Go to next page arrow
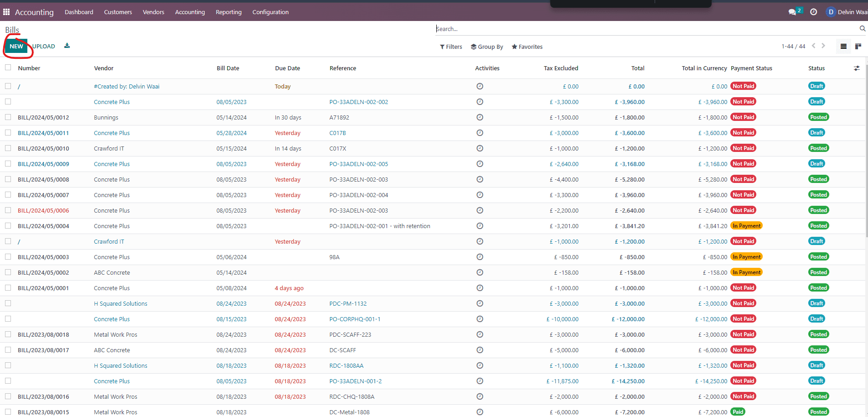The height and width of the screenshot is (417, 868). point(823,46)
